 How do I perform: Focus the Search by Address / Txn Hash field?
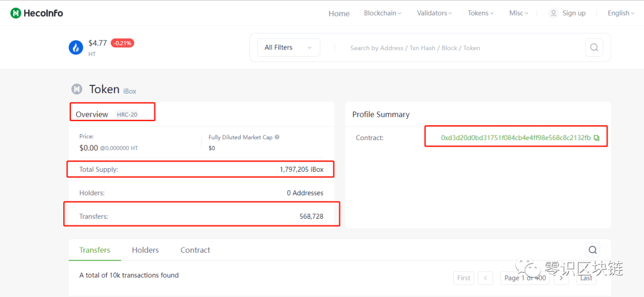(x=460, y=48)
